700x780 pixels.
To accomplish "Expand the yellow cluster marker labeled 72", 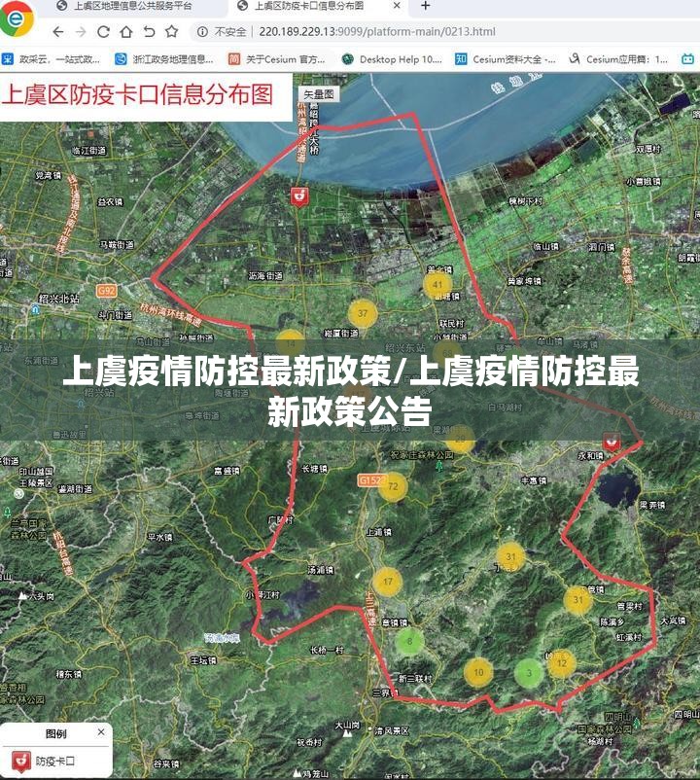I will 393,486.
